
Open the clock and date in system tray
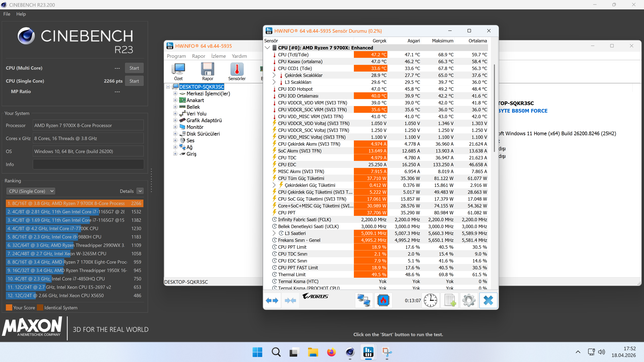click(x=624, y=352)
